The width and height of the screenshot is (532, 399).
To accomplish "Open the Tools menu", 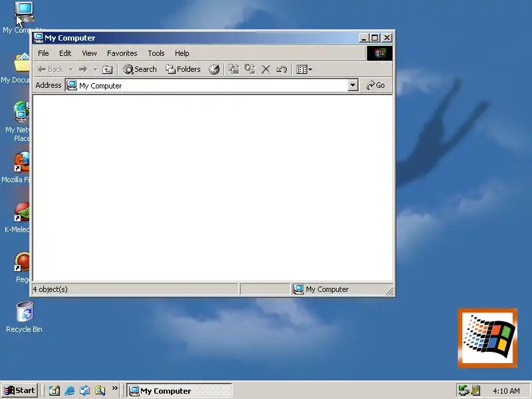I will [x=156, y=53].
